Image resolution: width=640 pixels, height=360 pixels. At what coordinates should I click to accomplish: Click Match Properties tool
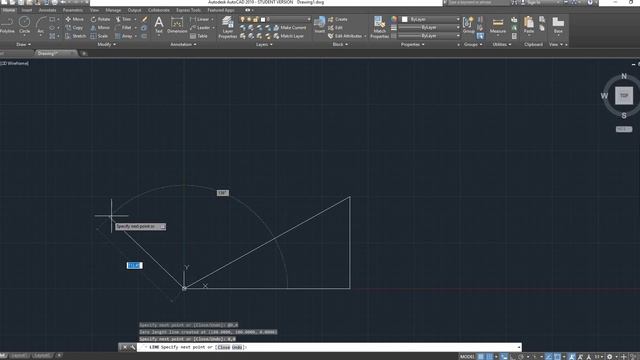[x=379, y=28]
